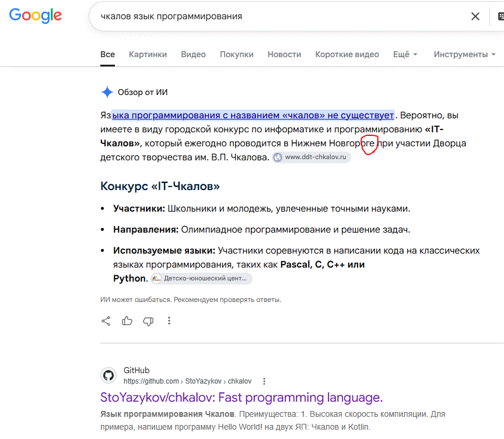Open StoYazykov/chkalov Fast programming language result
This screenshot has width=504, height=439.
tap(242, 398)
